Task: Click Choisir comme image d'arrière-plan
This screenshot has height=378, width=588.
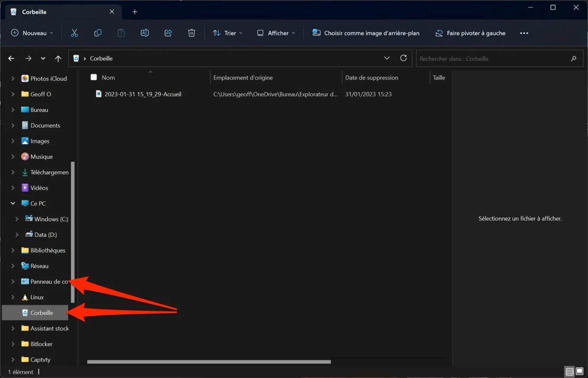Action: click(x=366, y=33)
